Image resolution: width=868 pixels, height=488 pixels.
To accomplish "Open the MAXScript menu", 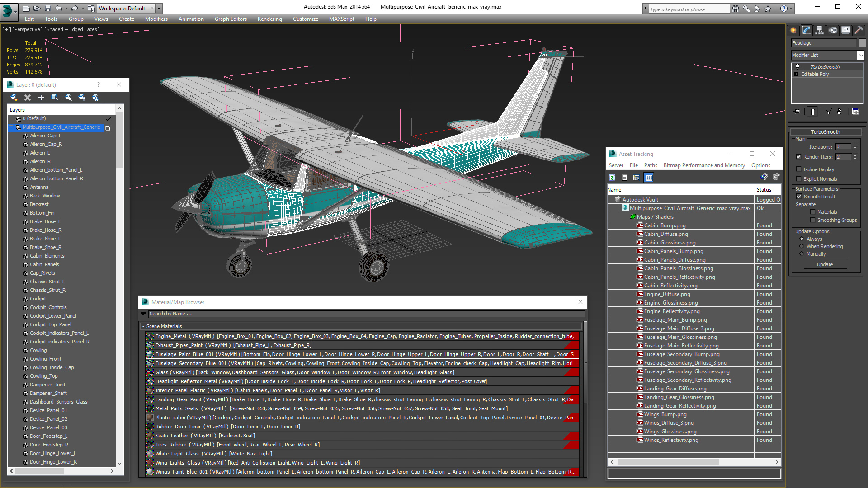I will tap(341, 19).
